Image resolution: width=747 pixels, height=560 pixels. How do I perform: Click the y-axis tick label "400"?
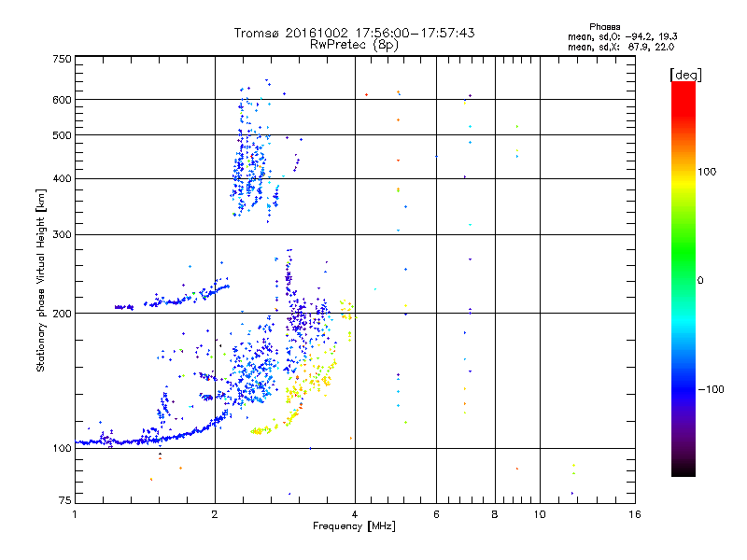click(x=63, y=179)
